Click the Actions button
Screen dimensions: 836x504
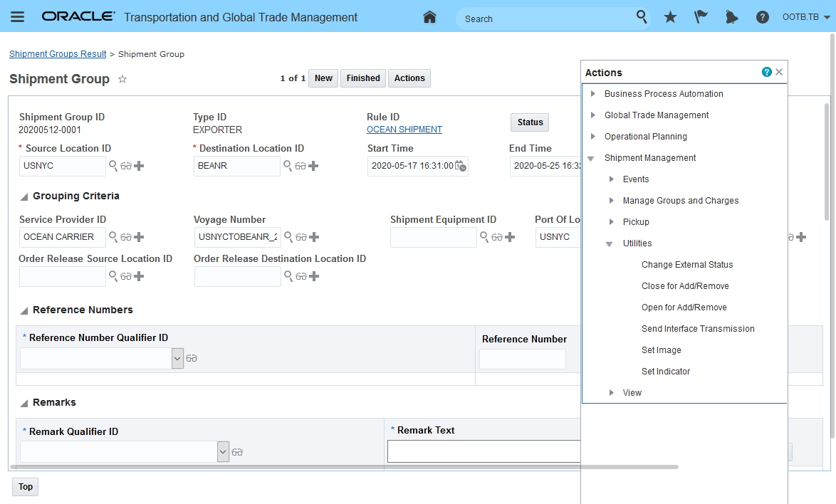tap(409, 78)
